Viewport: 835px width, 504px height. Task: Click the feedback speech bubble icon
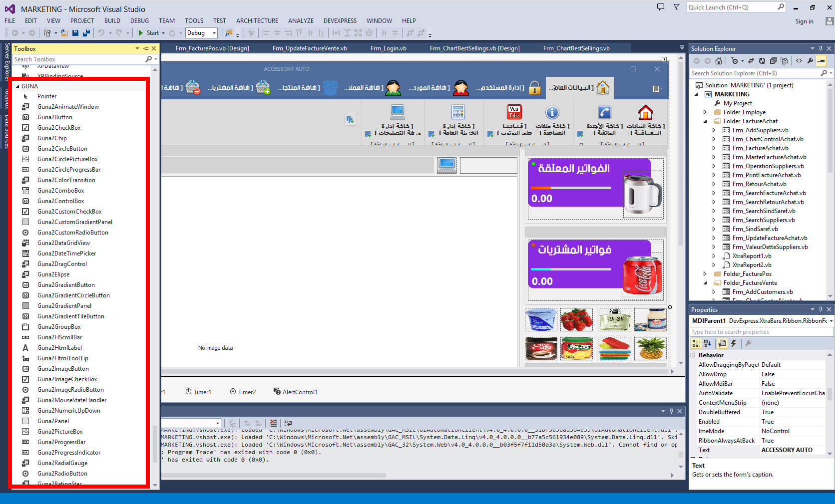point(661,7)
